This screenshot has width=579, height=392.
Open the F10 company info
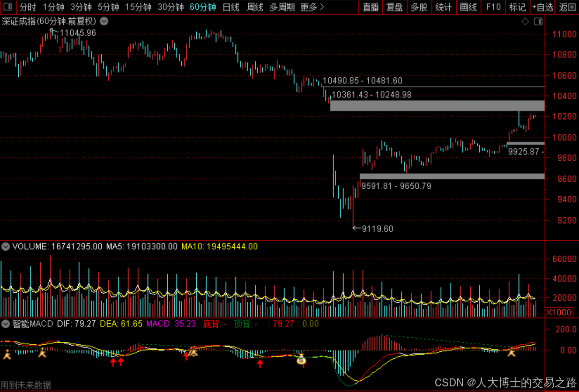(x=493, y=7)
